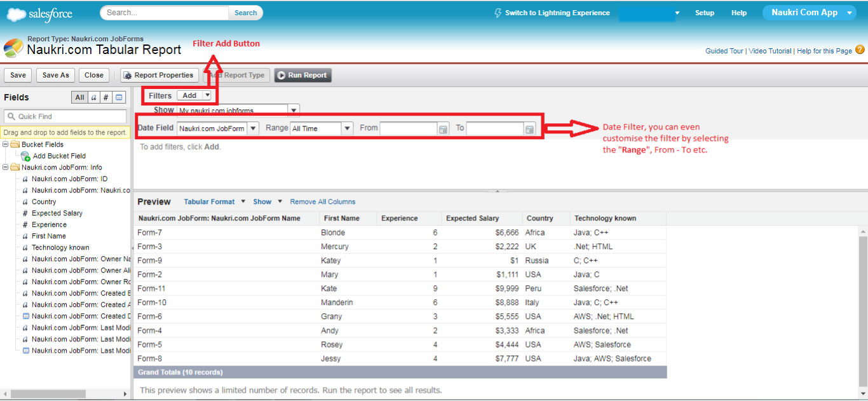
Task: Open the Naukri Com App menu
Action: pos(809,12)
